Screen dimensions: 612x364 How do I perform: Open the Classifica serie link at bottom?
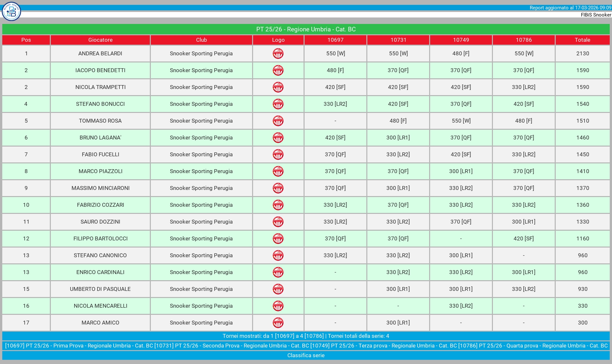point(306,355)
